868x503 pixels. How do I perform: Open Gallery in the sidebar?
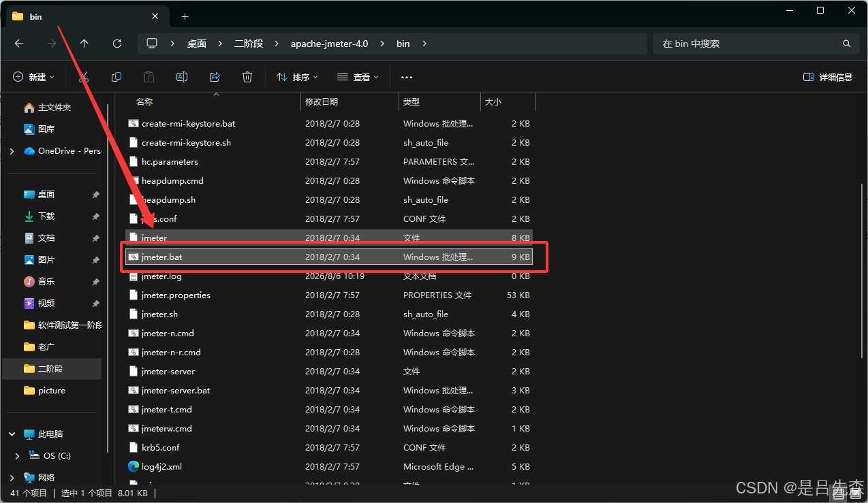point(53,129)
